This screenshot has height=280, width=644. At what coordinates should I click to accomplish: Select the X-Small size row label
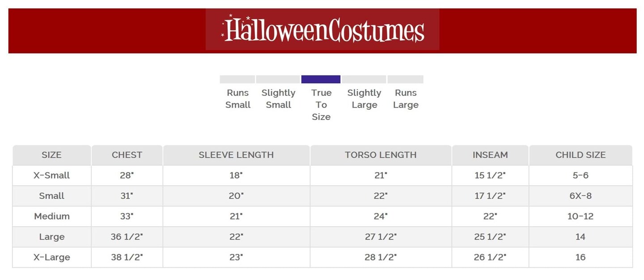coord(51,176)
